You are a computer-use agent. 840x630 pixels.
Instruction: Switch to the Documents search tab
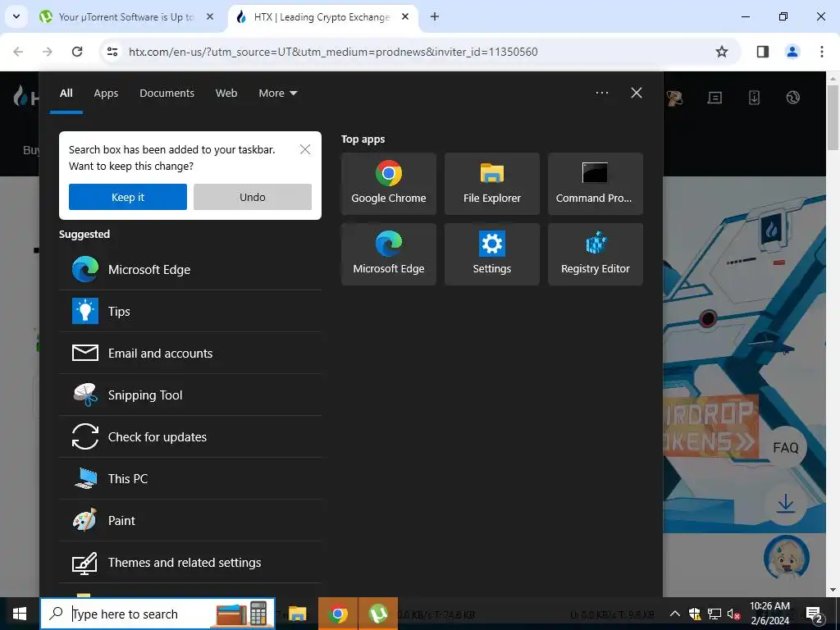point(167,94)
